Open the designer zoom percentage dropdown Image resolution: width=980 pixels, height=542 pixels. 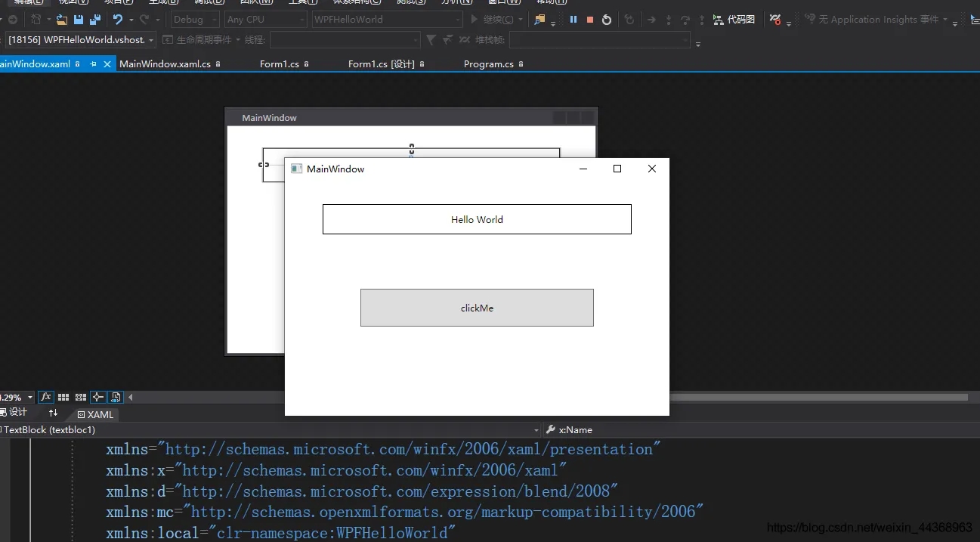[30, 398]
